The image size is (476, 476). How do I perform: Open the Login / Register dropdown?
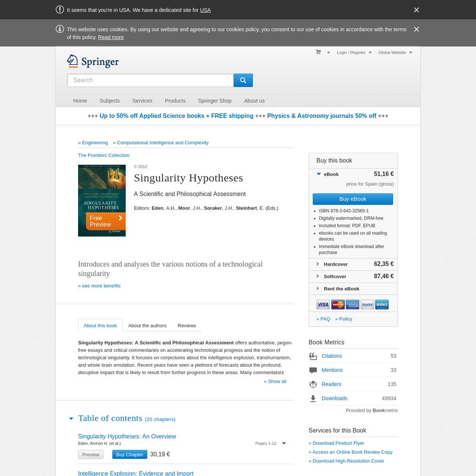(x=354, y=52)
